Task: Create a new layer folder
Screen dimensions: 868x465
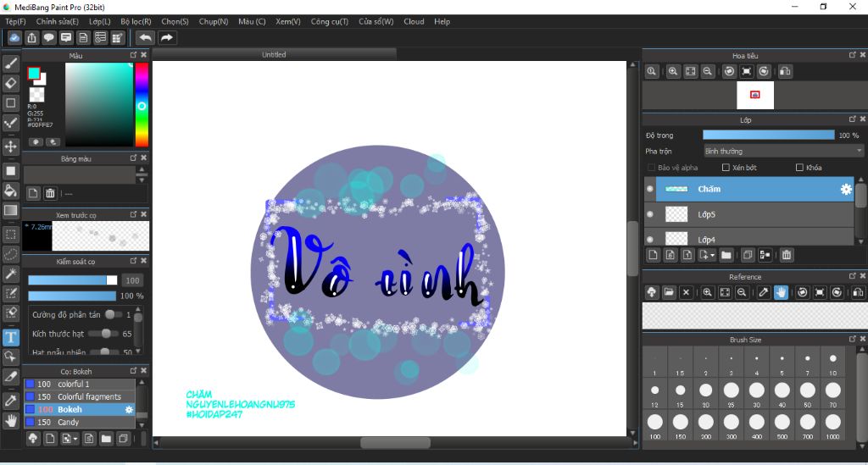Action: pyautogui.click(x=726, y=255)
